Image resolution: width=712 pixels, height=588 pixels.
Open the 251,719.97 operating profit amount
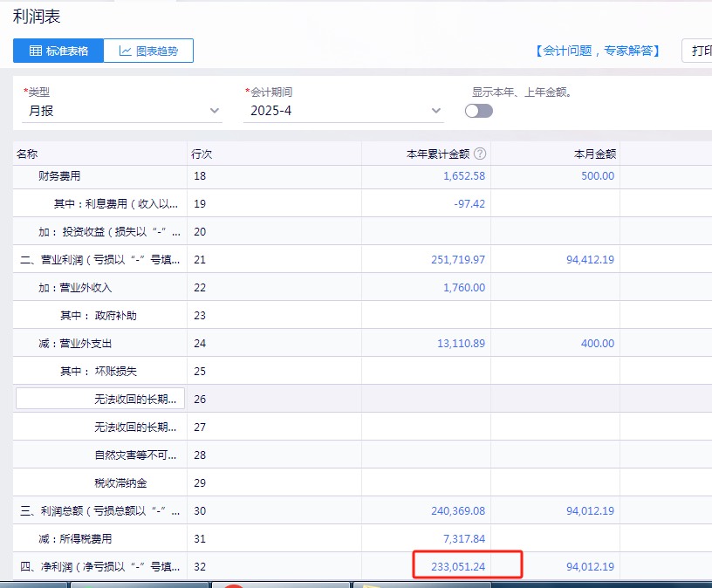[458, 260]
